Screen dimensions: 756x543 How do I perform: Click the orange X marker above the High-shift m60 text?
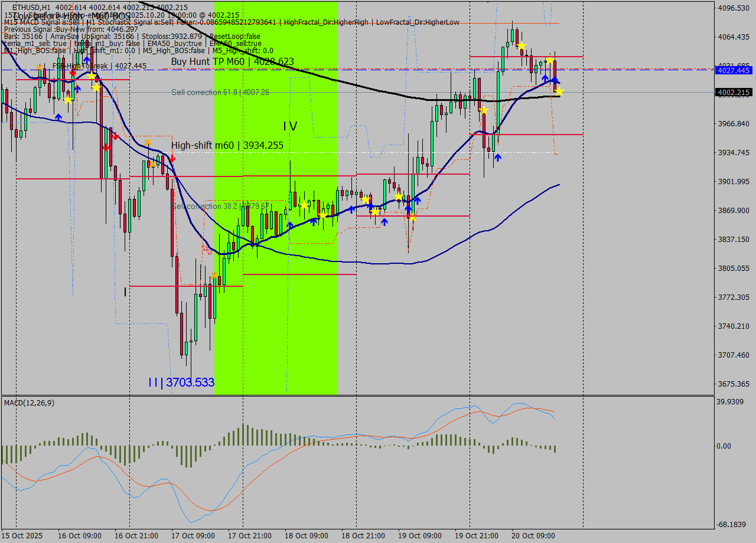click(148, 142)
